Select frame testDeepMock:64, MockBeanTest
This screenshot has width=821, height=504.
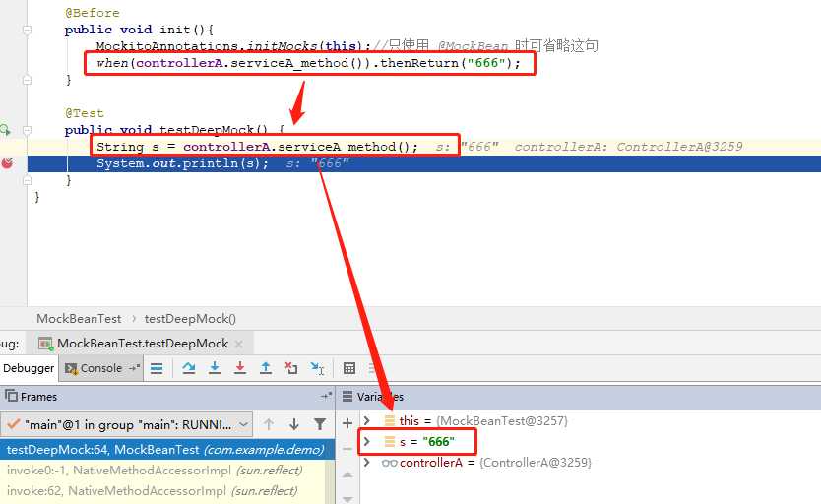click(x=167, y=450)
